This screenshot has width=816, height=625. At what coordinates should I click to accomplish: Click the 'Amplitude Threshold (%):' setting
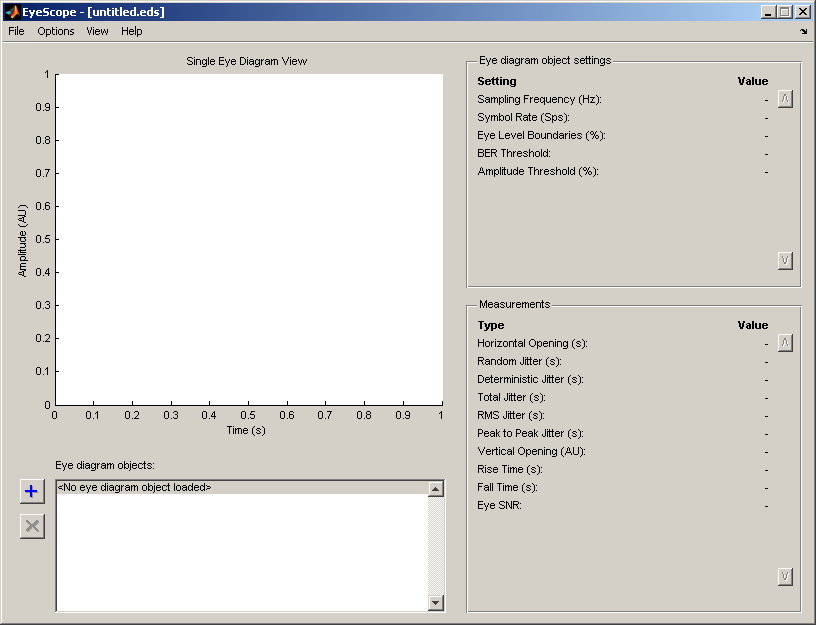pyautogui.click(x=538, y=171)
